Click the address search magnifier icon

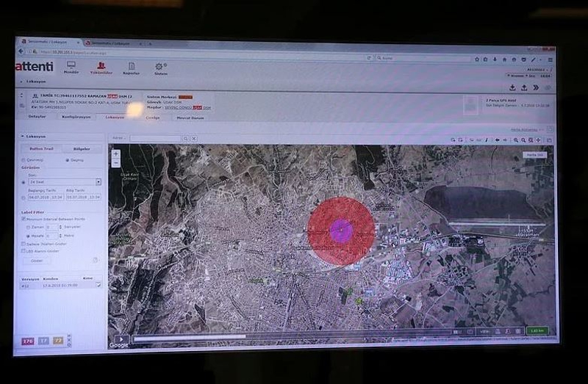(x=184, y=138)
